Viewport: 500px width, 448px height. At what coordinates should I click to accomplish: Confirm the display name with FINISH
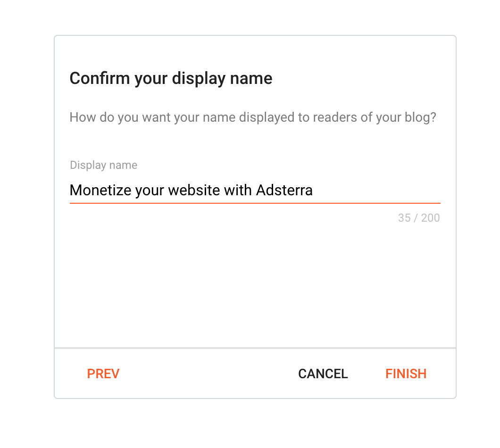[406, 373]
